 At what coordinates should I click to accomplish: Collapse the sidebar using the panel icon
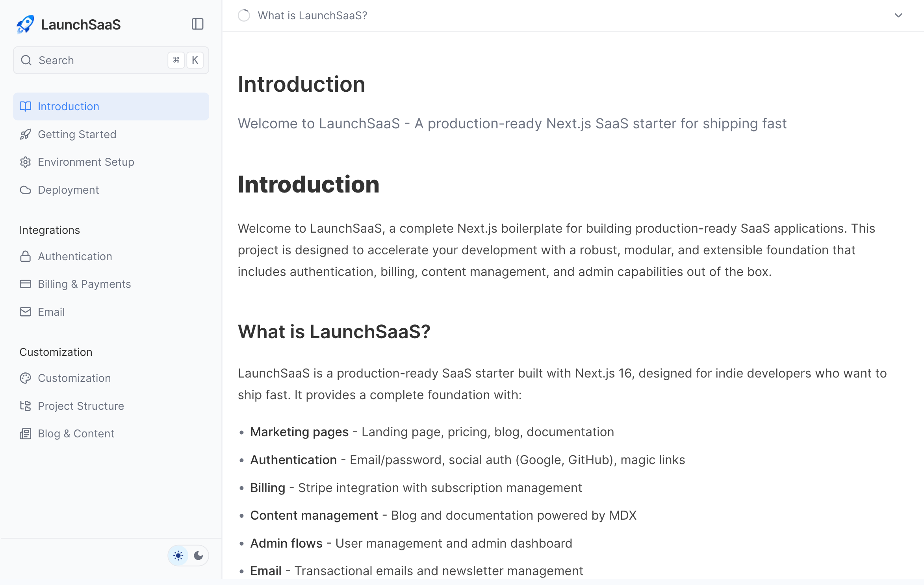pos(197,24)
